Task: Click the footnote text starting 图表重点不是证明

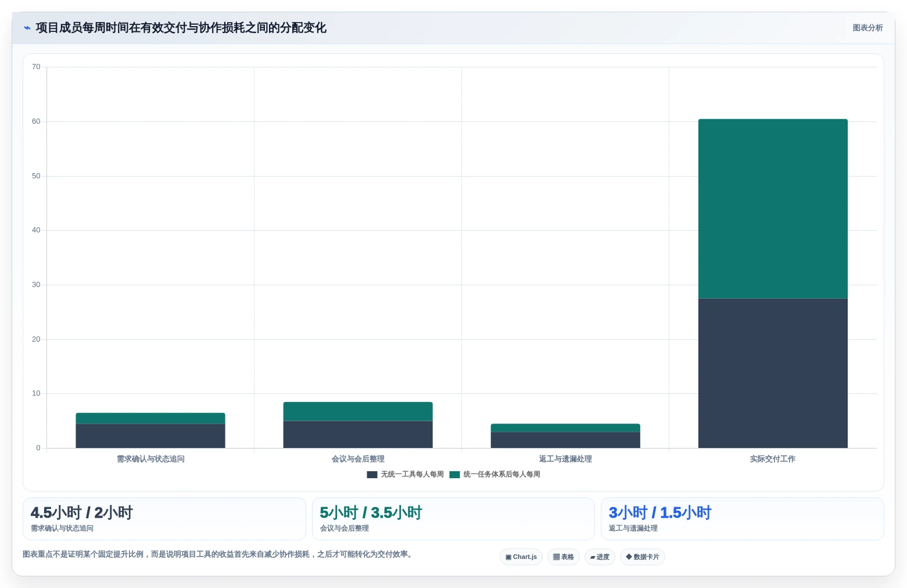Action: (x=218, y=554)
